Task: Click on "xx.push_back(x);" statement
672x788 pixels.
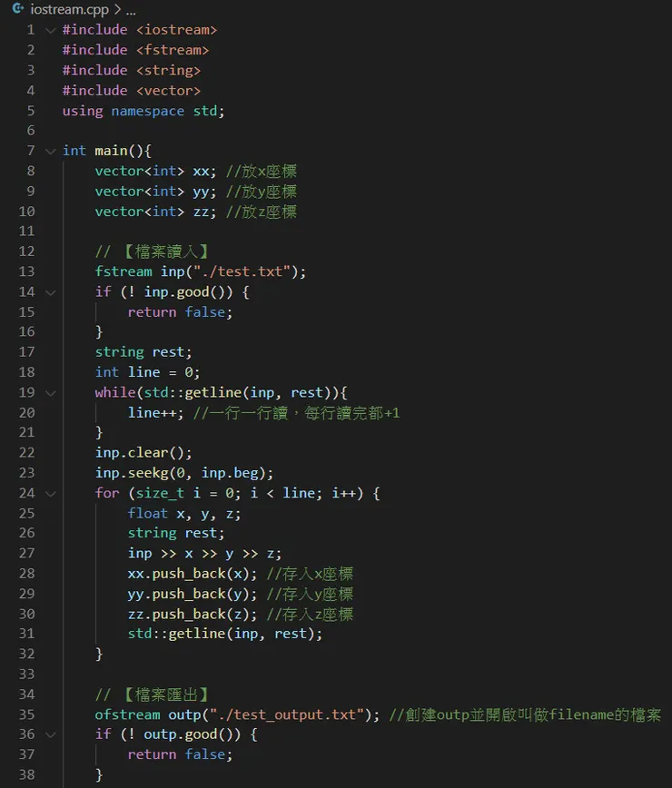Action: tap(192, 574)
